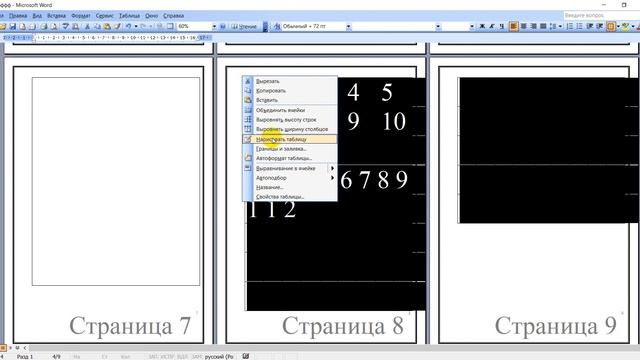The height and width of the screenshot is (360, 640).
Task: Switch to the Чтение reading mode
Action: click(244, 27)
